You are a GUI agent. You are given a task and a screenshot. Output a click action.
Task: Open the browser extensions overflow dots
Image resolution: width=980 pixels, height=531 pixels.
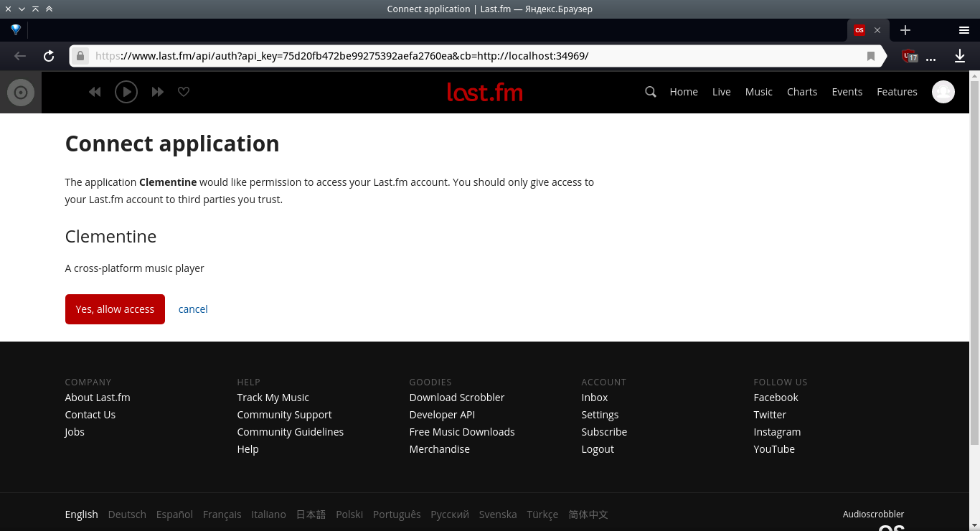click(931, 58)
